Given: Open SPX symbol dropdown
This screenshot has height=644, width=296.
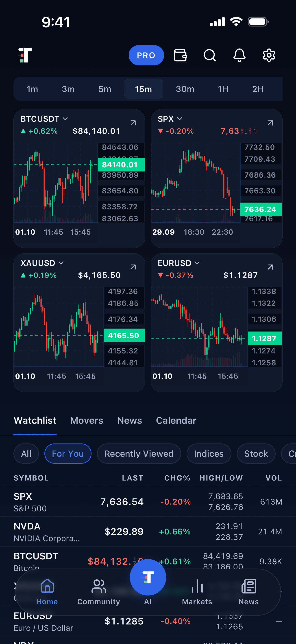Looking at the screenshot, I should click(170, 119).
